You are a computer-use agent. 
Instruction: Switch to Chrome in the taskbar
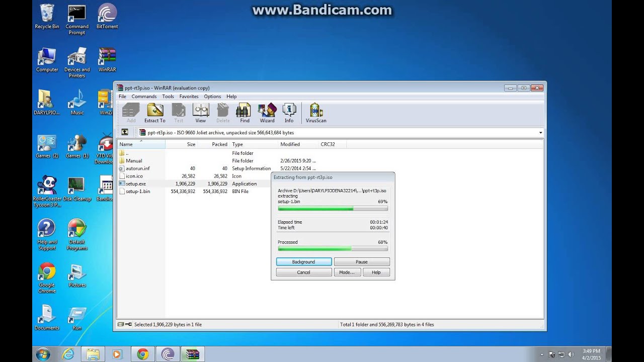pyautogui.click(x=143, y=354)
